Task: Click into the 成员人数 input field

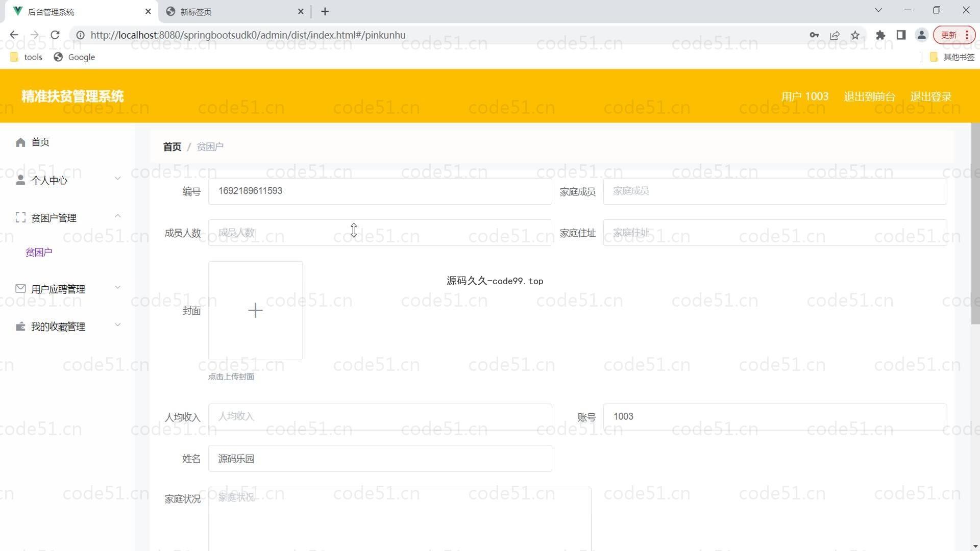Action: [x=380, y=233]
